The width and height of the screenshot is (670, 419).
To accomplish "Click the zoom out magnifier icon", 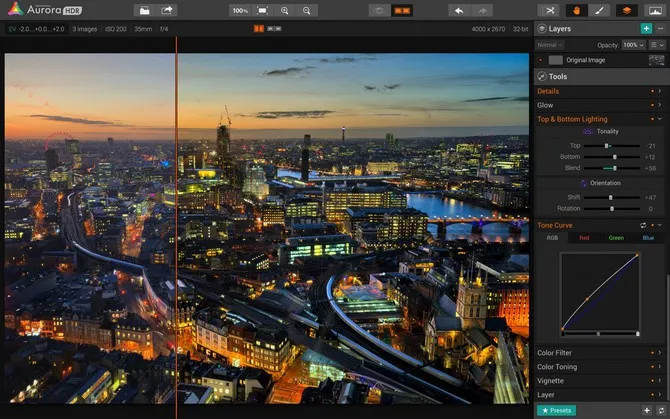I will pos(307,10).
